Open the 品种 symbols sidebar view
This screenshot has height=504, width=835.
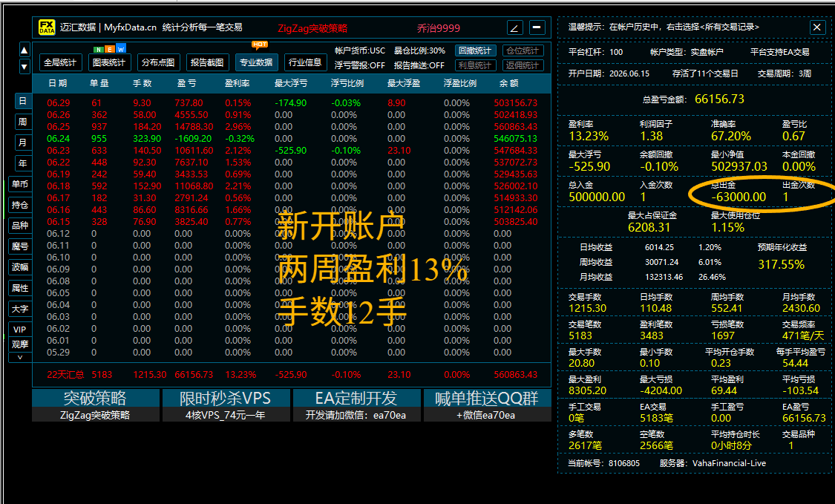point(20,226)
